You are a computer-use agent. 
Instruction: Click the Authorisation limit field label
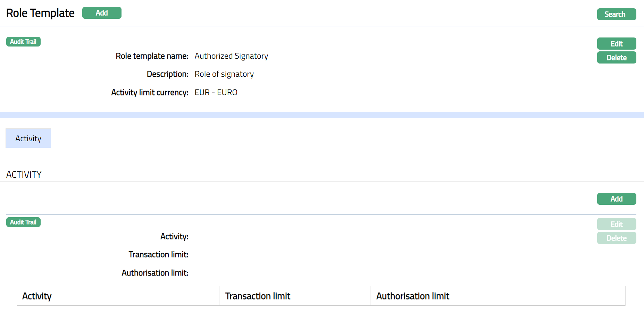tap(155, 273)
